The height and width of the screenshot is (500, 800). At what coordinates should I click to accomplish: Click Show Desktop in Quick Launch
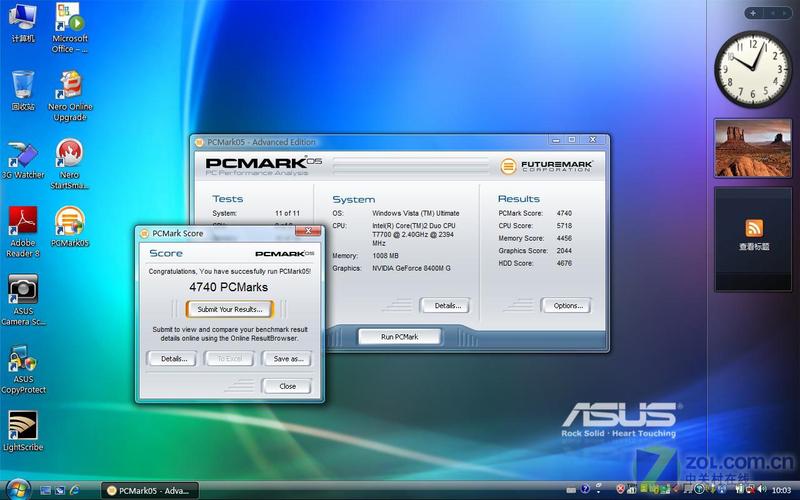coord(45,490)
